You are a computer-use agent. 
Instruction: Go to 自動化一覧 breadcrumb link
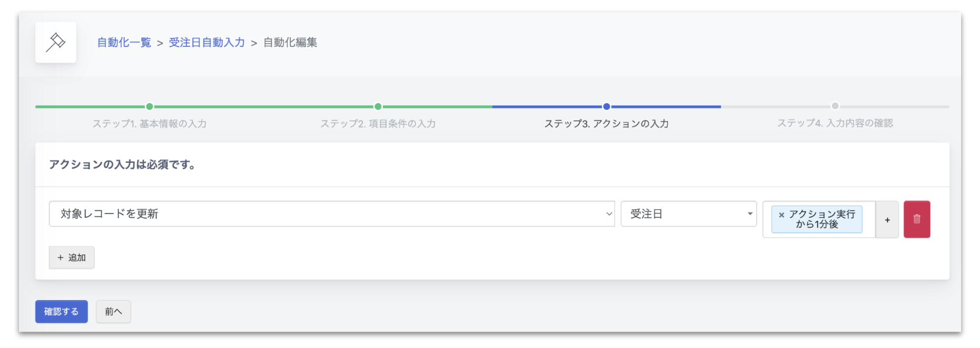(124, 43)
